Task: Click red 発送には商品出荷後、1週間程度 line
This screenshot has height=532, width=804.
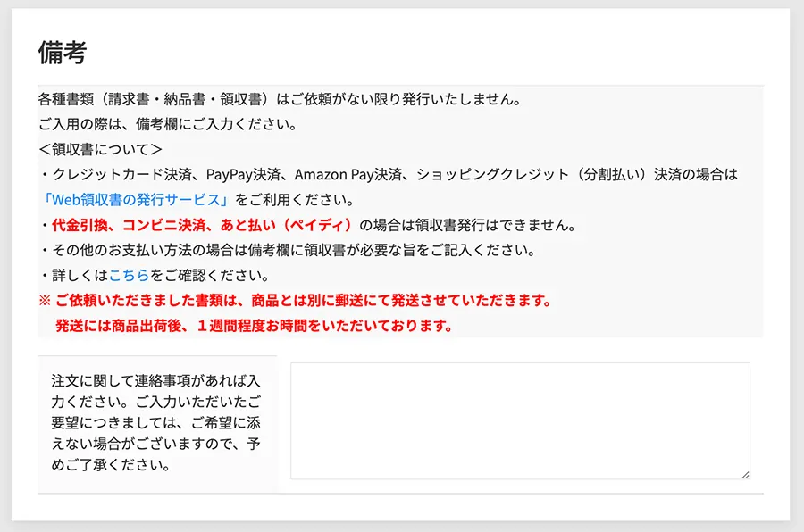Action: pyautogui.click(x=254, y=326)
